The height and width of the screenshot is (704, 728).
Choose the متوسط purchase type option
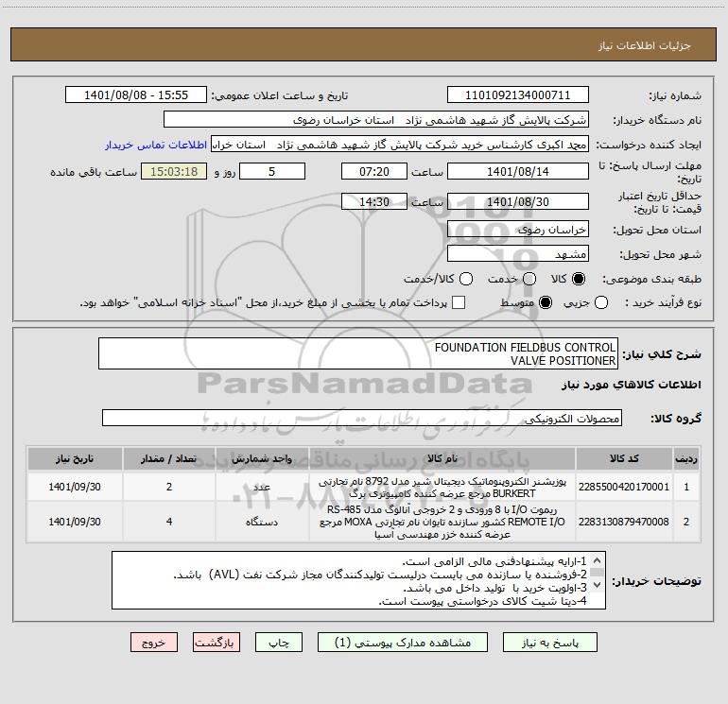coord(546,302)
